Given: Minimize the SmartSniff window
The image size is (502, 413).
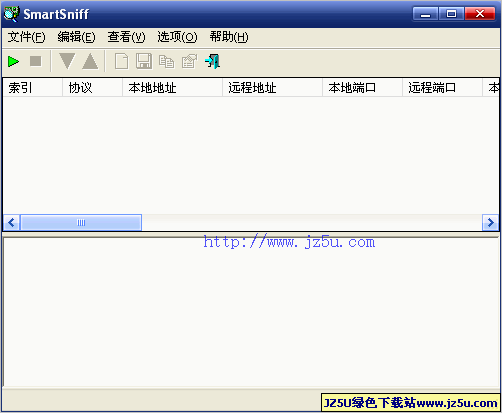Looking at the screenshot, I should 425,14.
